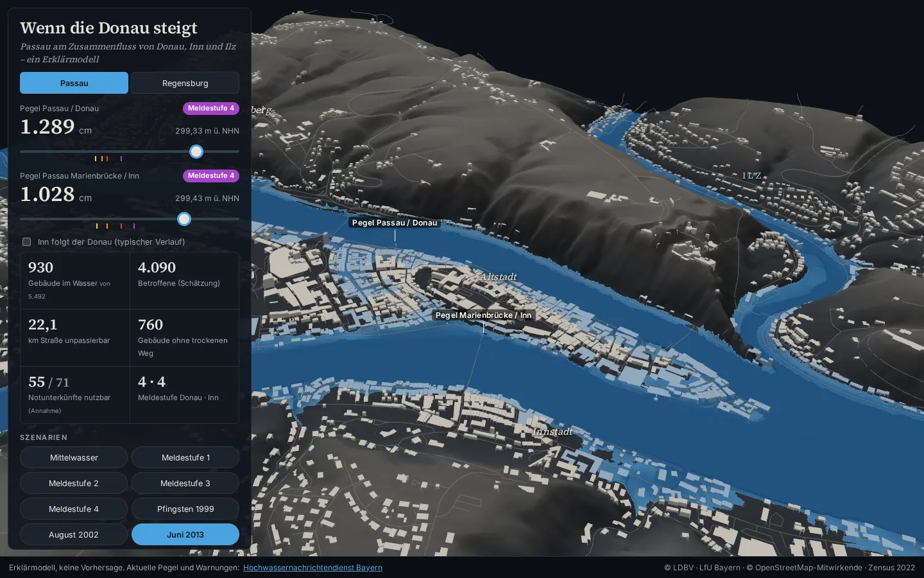Viewport: 924px width, 578px height.
Task: Click the '22,1 km Straße unpassierbar' stat
Action: 75,338
